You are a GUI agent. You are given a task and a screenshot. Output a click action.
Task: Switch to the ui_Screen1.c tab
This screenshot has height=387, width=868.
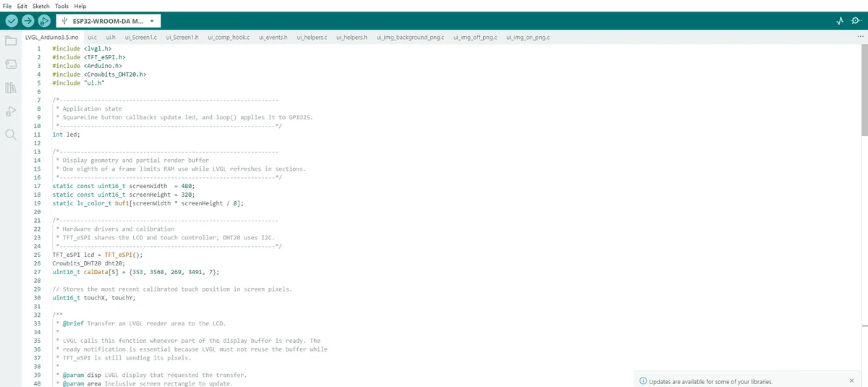(x=141, y=37)
